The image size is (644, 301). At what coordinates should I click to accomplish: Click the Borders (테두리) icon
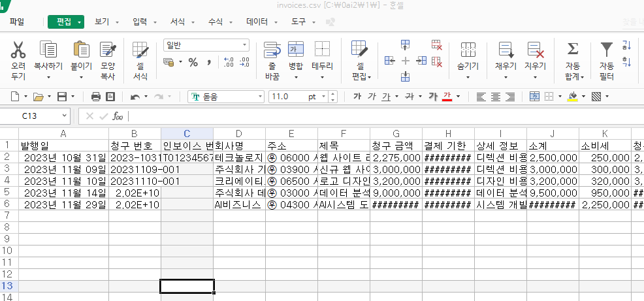323,49
